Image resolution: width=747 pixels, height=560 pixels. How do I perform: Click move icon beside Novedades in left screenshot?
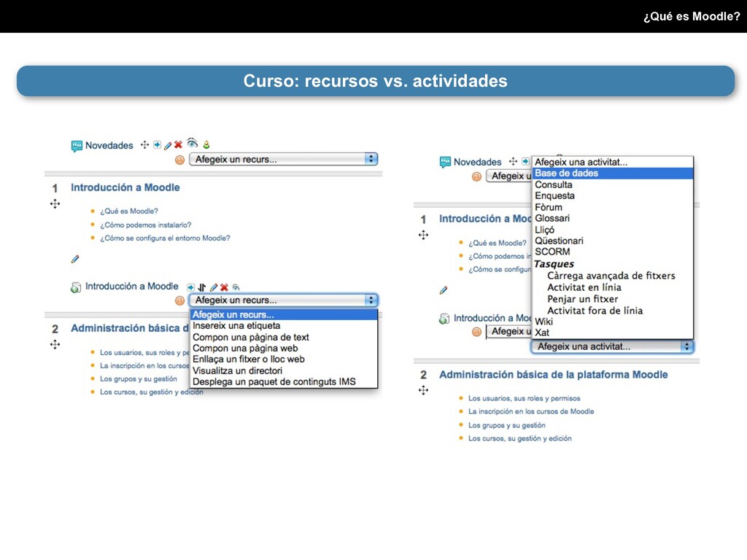(145, 145)
